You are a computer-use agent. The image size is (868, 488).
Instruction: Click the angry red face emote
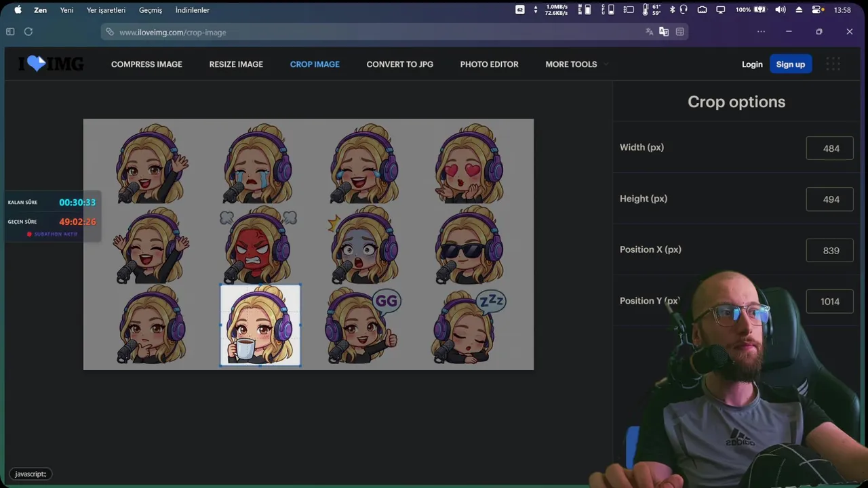(x=258, y=246)
